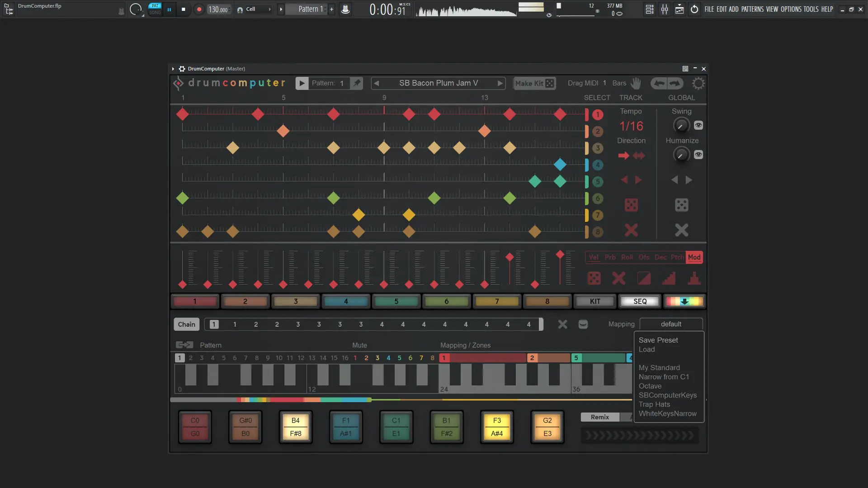Click the undo arrow in DrumComputer

[x=660, y=83]
